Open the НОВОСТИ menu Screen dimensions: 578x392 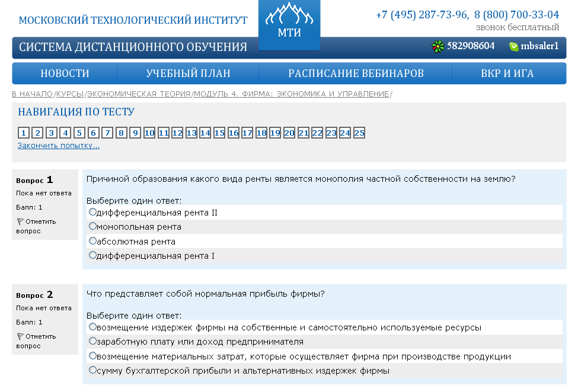point(65,73)
